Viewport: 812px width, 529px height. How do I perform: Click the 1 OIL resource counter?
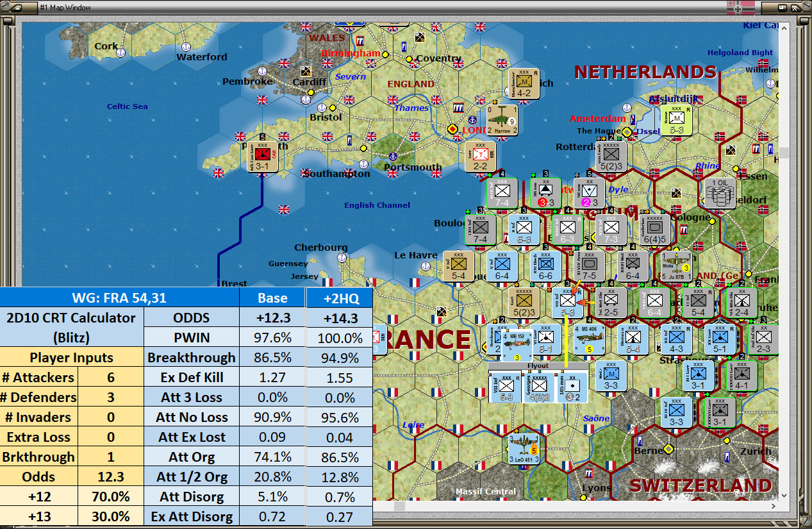(720, 193)
